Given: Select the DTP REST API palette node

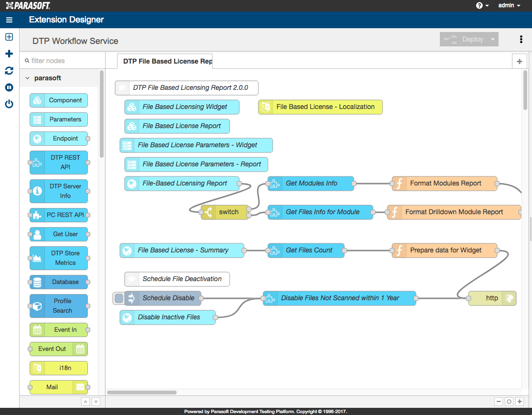Looking at the screenshot, I should coord(59,163).
